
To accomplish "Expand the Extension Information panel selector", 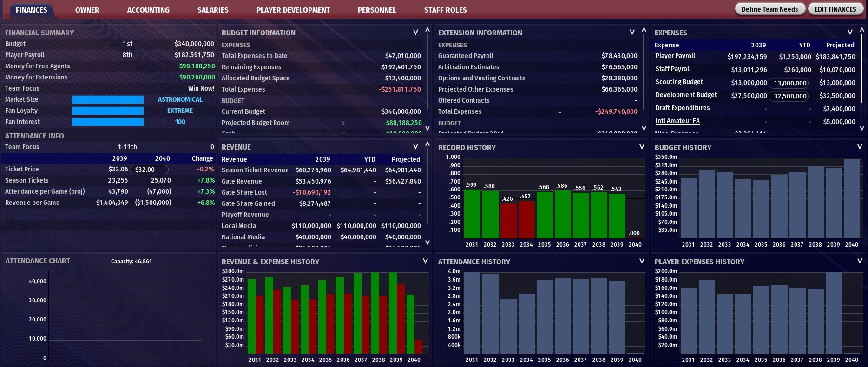I will pyautogui.click(x=632, y=32).
